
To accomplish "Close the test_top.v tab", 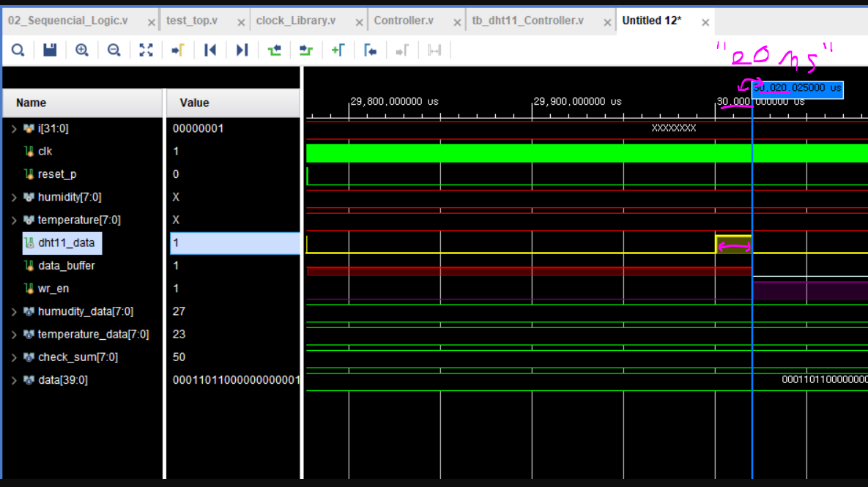I will click(x=241, y=21).
